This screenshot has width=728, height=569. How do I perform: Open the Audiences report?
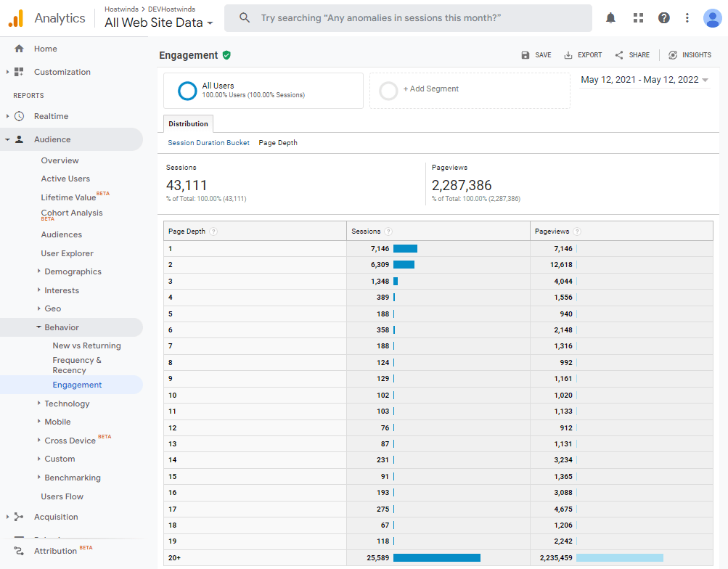61,235
